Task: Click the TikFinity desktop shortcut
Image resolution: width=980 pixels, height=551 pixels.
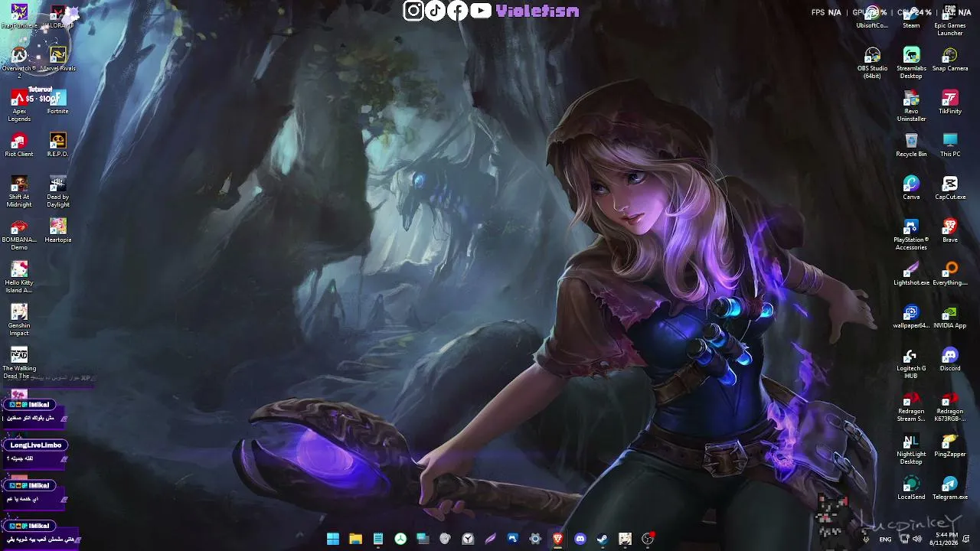Action: click(x=950, y=102)
